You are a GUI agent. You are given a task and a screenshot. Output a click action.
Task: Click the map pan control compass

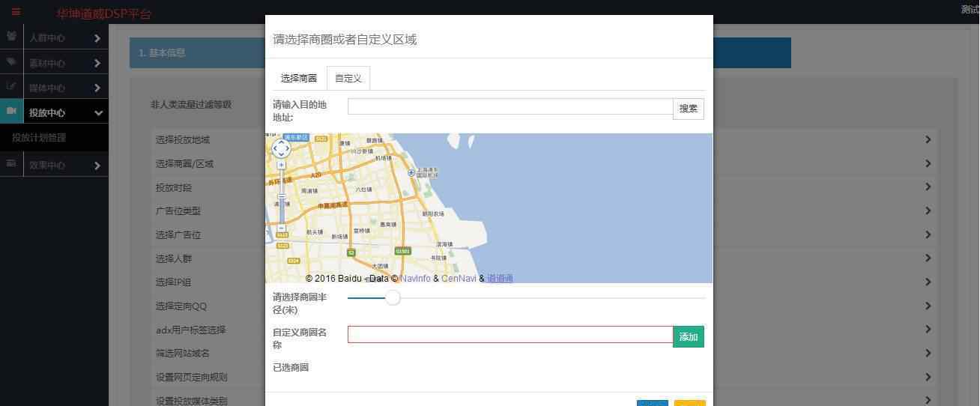(281, 148)
